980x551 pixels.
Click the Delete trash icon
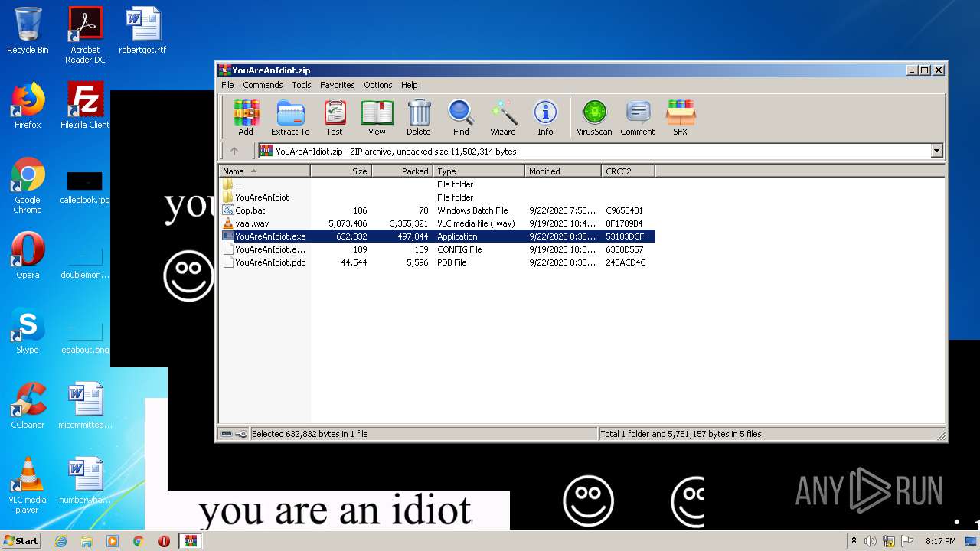pos(419,118)
